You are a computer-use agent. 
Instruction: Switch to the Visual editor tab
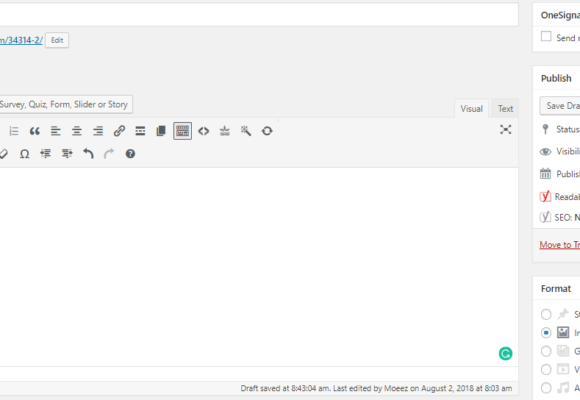pos(472,109)
